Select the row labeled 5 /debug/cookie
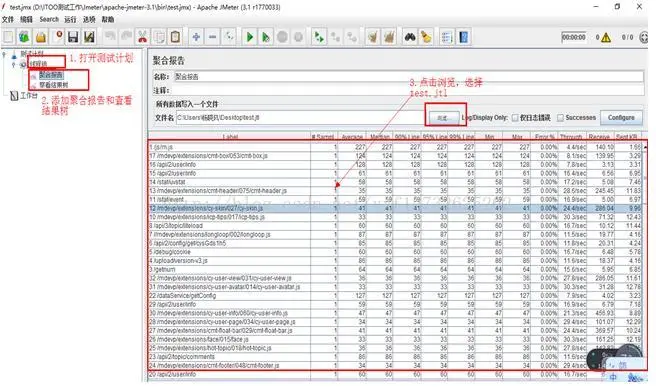 (x=395, y=252)
